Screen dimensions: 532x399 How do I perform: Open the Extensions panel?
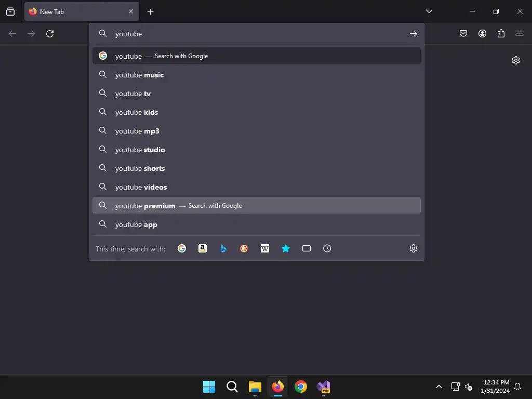501,33
